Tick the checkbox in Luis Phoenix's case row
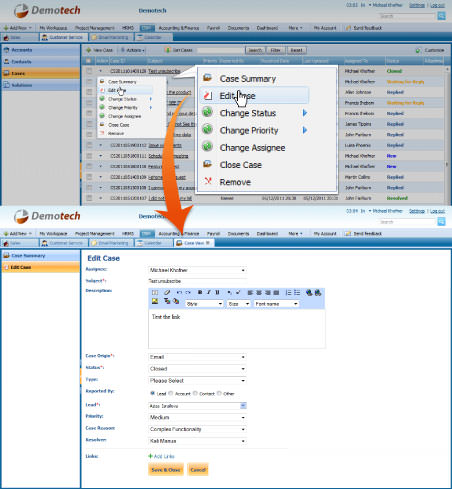 pos(89,145)
